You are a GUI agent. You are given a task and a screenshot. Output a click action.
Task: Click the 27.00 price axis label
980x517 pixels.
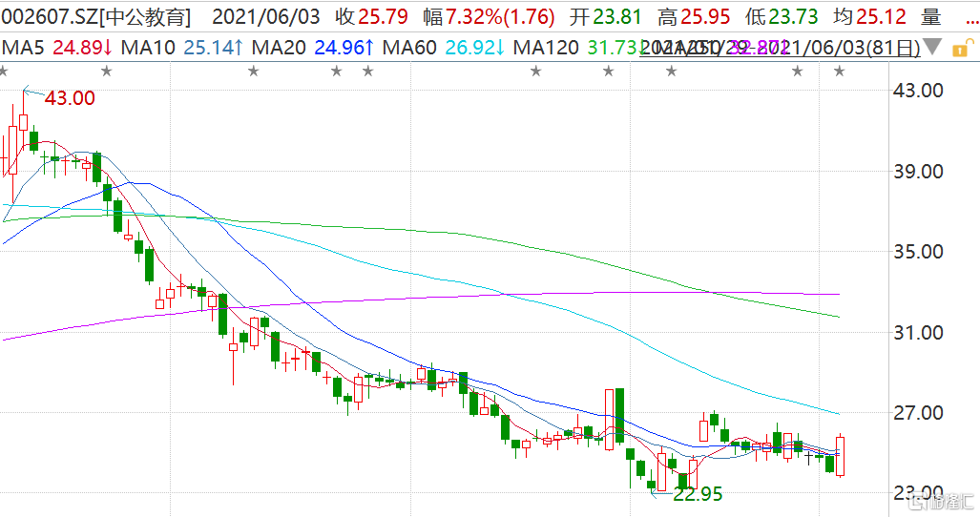[x=918, y=413]
